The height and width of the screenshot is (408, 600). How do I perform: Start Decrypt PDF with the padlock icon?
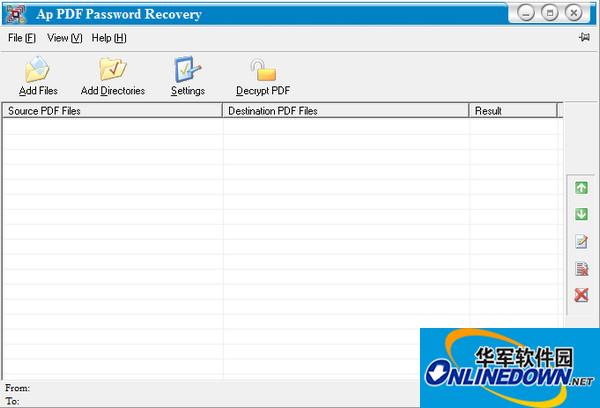263,70
